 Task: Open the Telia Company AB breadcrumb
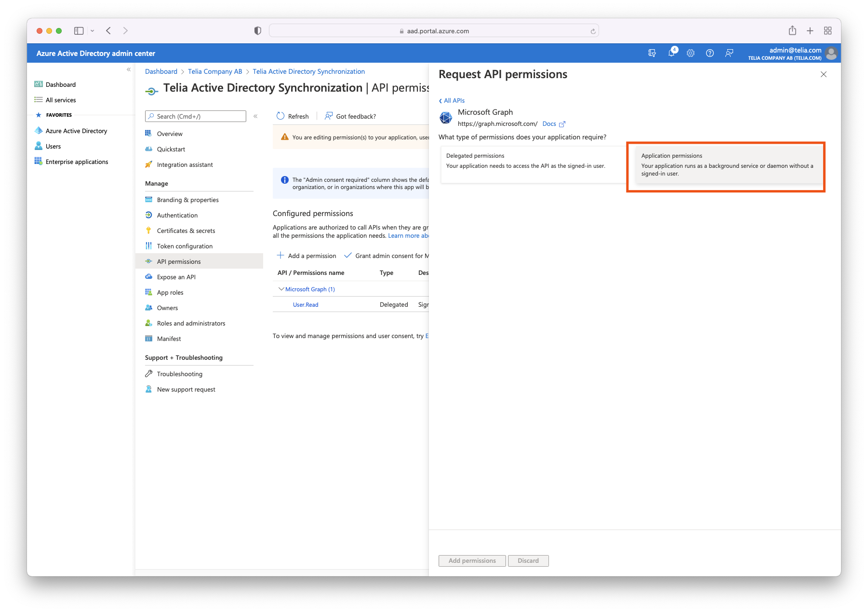tap(215, 71)
